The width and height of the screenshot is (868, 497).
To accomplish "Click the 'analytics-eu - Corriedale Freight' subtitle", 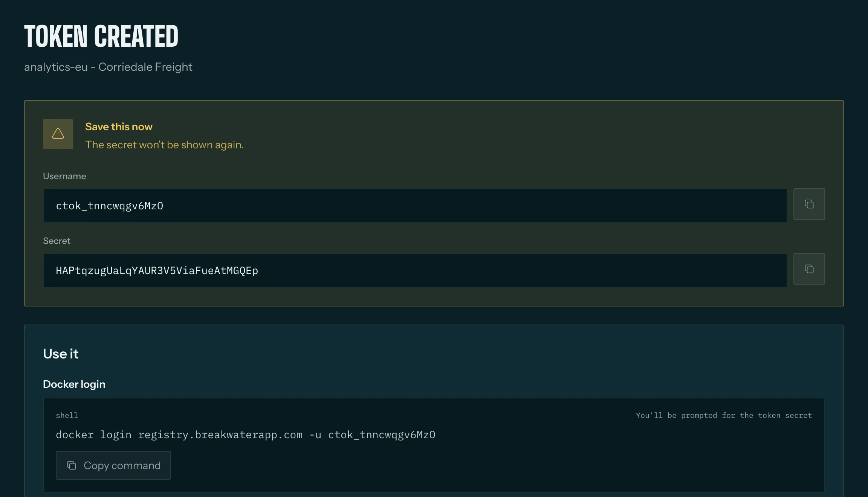I will tap(108, 67).
